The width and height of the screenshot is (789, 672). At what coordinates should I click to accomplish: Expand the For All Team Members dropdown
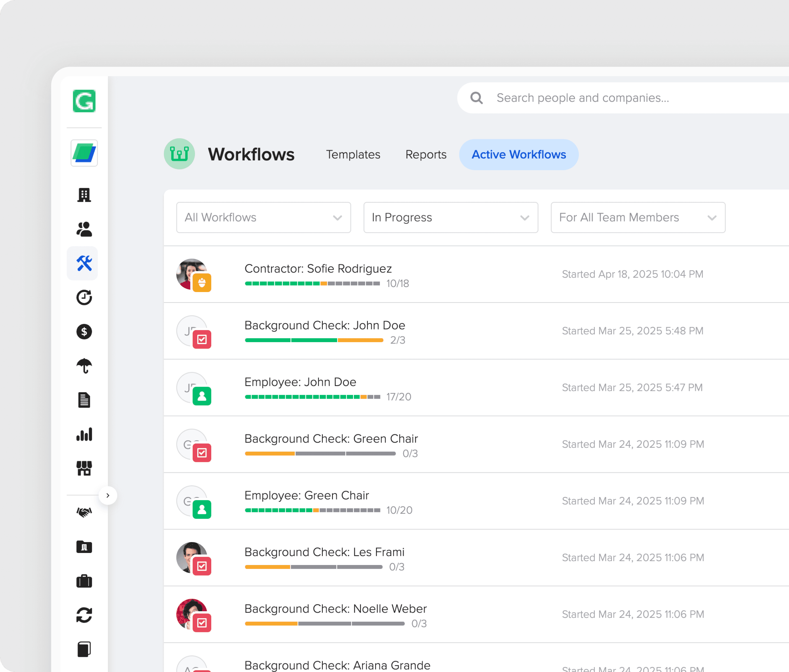pos(638,217)
